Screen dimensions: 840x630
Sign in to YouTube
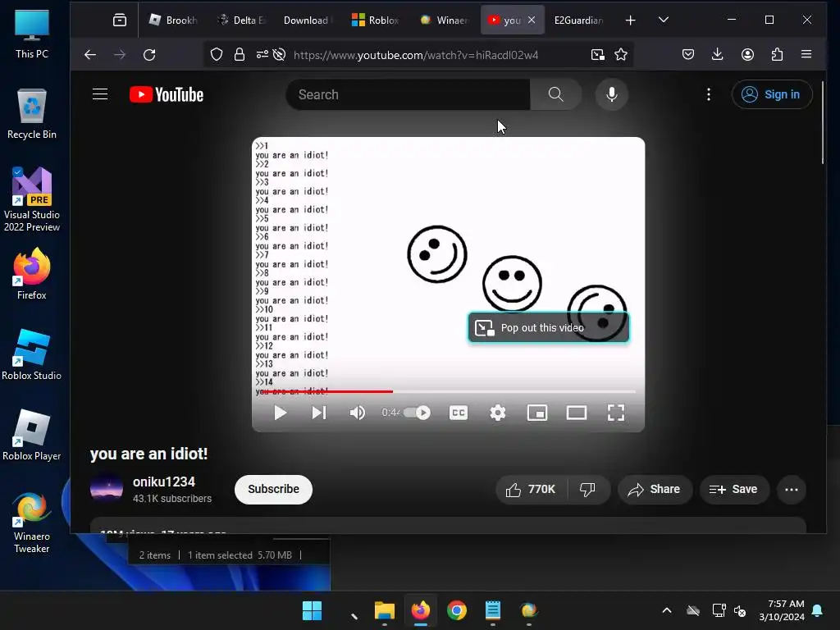tap(771, 95)
